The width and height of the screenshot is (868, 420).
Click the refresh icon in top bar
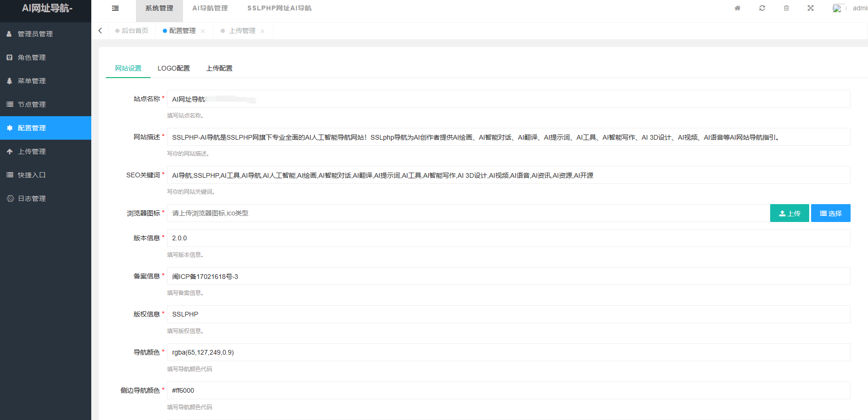[762, 8]
